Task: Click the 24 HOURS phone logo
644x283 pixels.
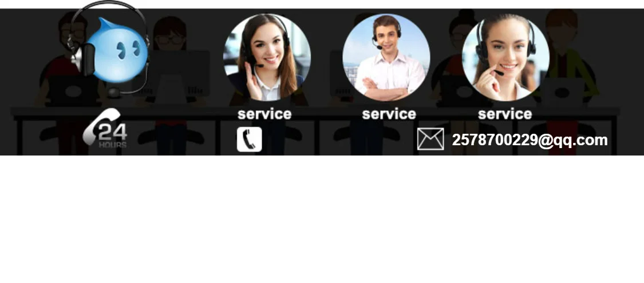Action: [105, 127]
